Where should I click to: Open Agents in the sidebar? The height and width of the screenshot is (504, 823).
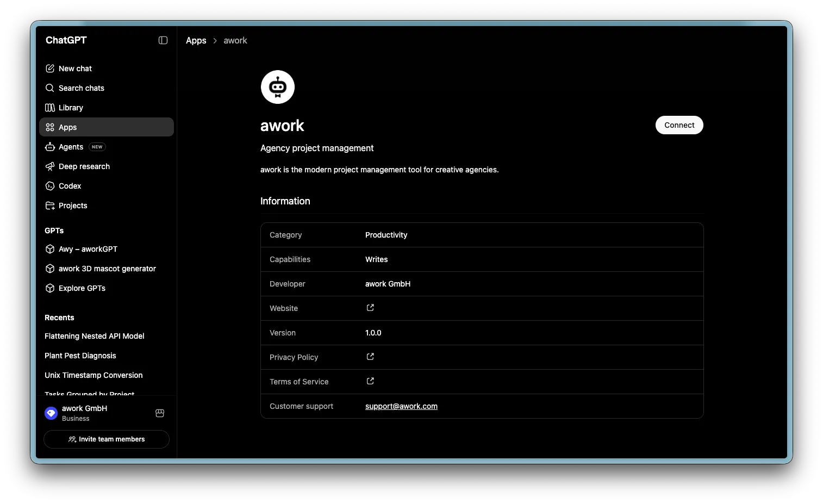(x=107, y=147)
